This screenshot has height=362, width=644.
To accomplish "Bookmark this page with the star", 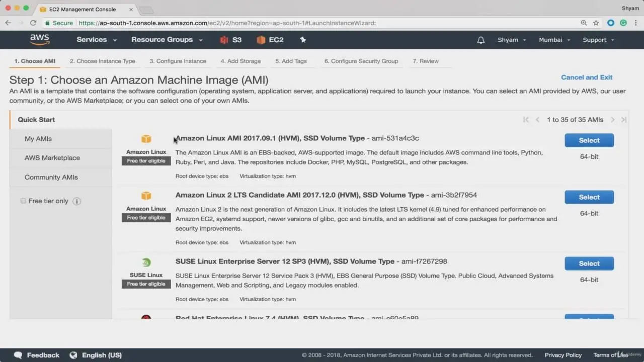I will (596, 23).
